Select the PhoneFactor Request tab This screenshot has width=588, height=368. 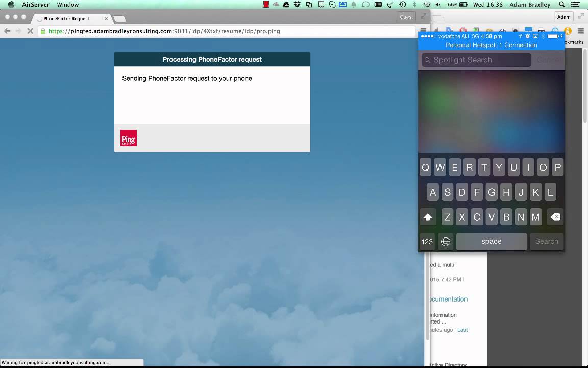click(71, 18)
